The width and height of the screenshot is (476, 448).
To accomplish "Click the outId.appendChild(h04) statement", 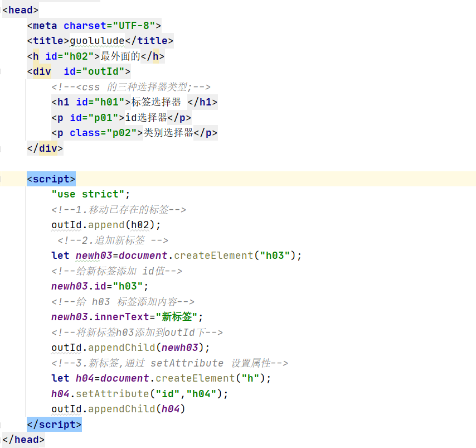I will pyautogui.click(x=118, y=409).
